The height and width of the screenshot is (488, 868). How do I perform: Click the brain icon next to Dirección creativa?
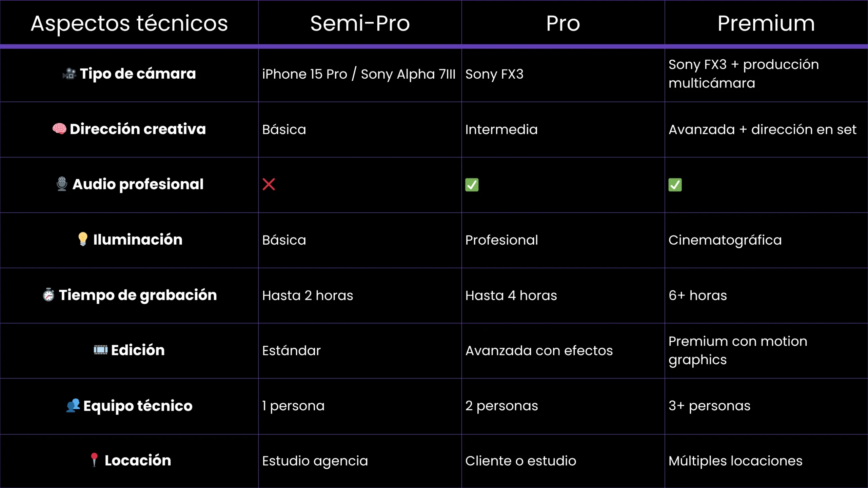point(59,129)
